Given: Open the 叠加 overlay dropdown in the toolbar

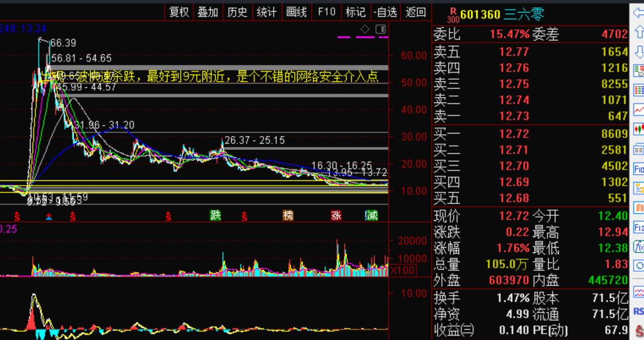Looking at the screenshot, I should 207,11.
